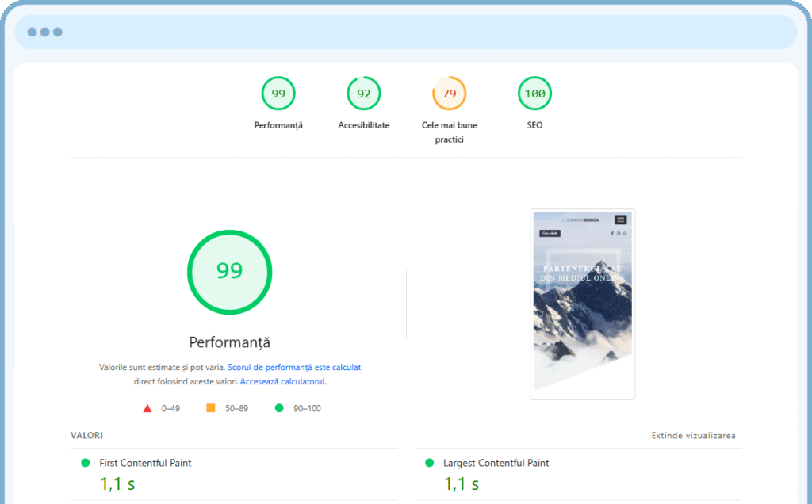
Task: Click the 50–89 legend range text
Action: coord(236,408)
